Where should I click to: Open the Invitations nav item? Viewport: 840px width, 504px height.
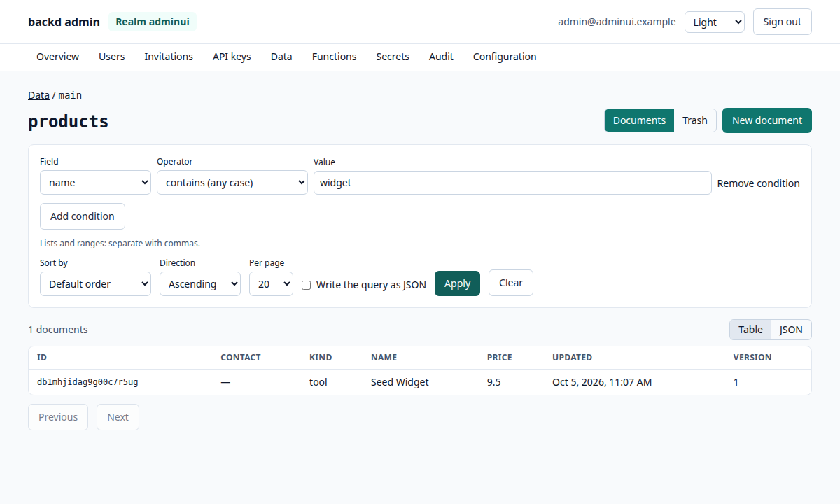pos(169,57)
